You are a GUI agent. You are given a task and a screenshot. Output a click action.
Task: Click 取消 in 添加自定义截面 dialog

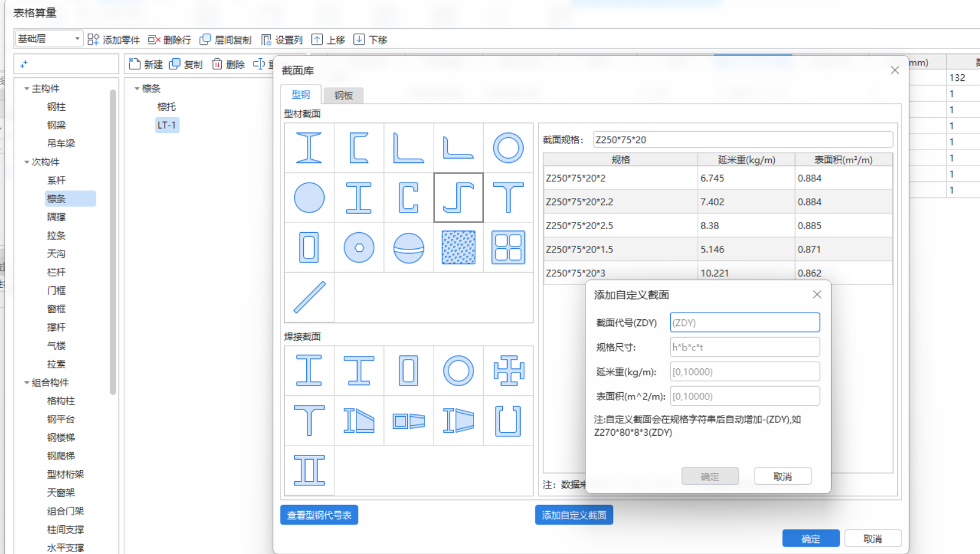[x=783, y=476]
